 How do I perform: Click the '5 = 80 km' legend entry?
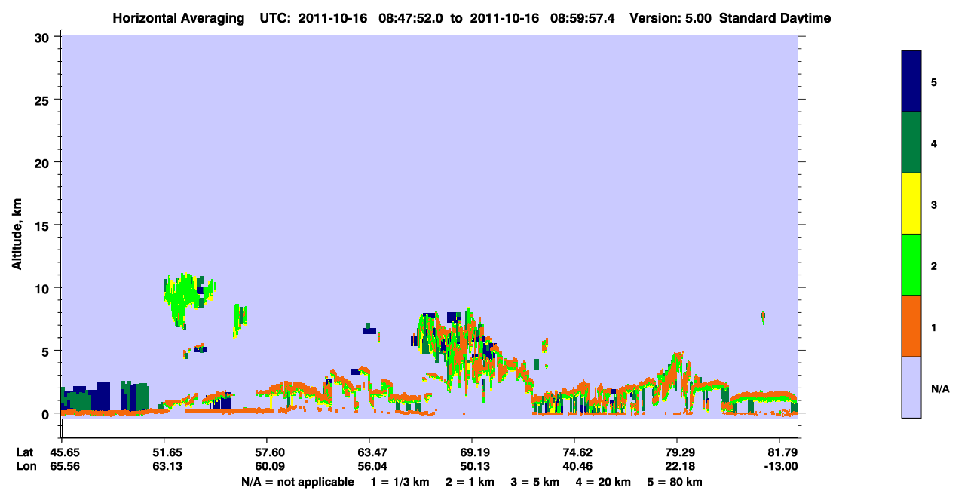(675, 482)
